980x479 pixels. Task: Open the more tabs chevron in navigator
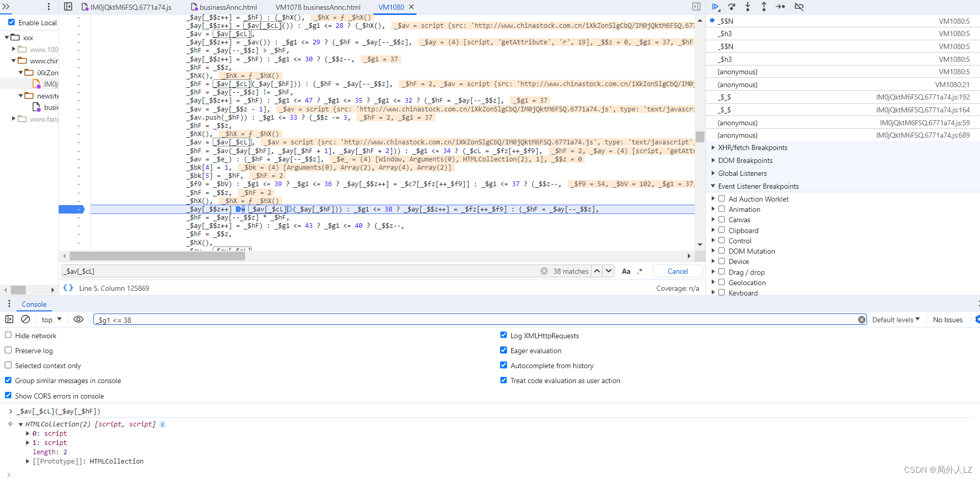click(x=6, y=7)
